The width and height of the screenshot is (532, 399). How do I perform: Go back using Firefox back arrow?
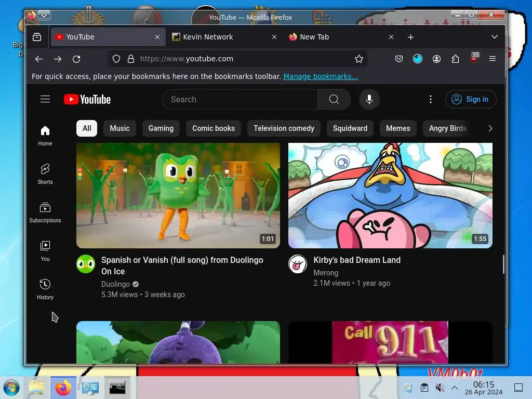coord(39,59)
